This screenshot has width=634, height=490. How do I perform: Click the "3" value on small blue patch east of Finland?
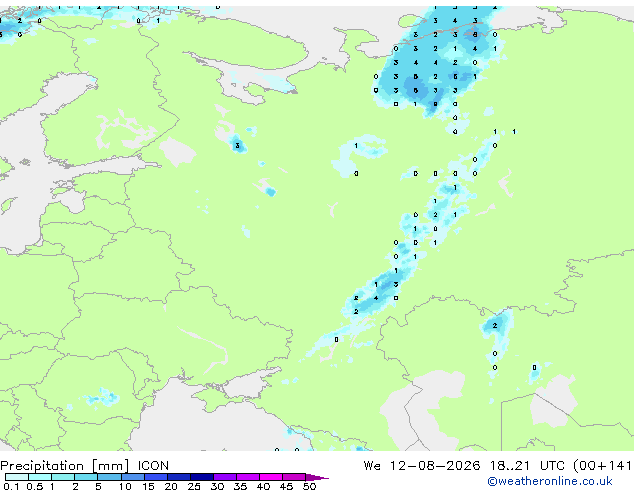[x=237, y=146]
